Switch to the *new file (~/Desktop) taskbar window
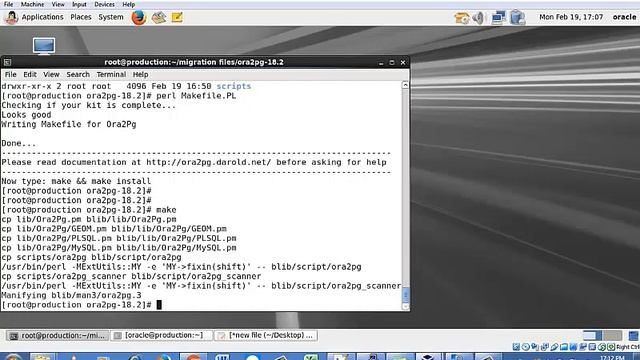The height and width of the screenshot is (360, 640). tap(266, 336)
